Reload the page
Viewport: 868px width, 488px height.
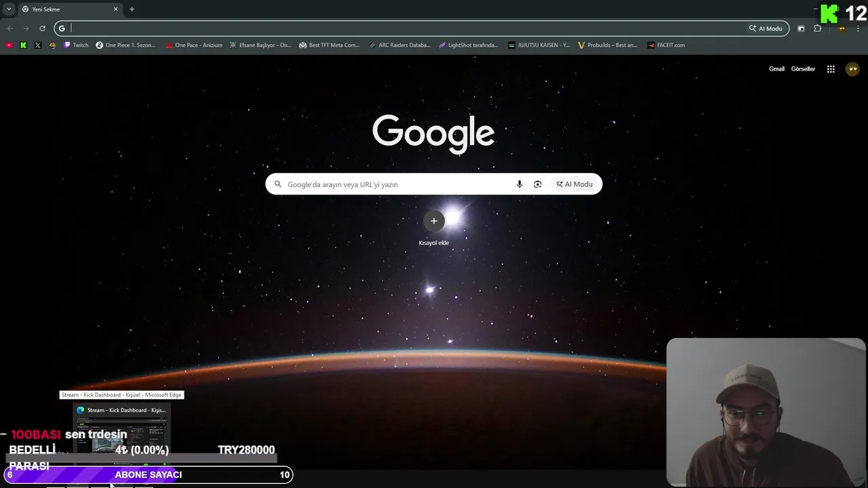pyautogui.click(x=42, y=28)
